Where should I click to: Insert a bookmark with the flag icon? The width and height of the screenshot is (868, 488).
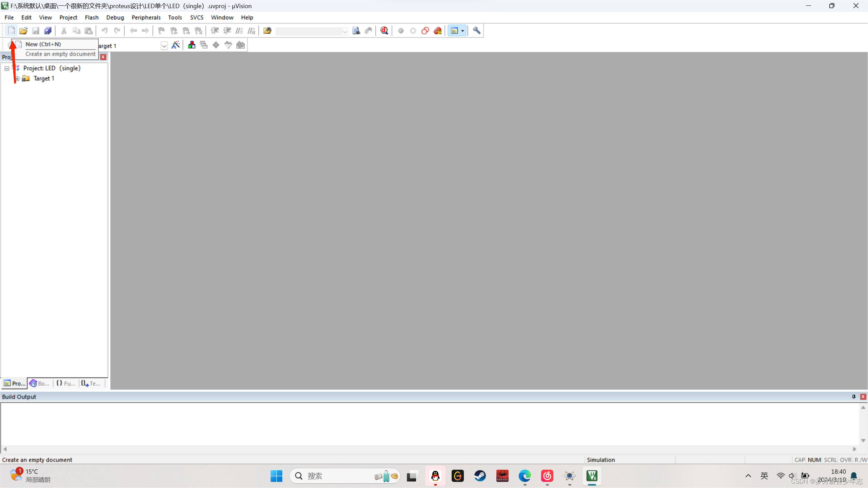(161, 31)
